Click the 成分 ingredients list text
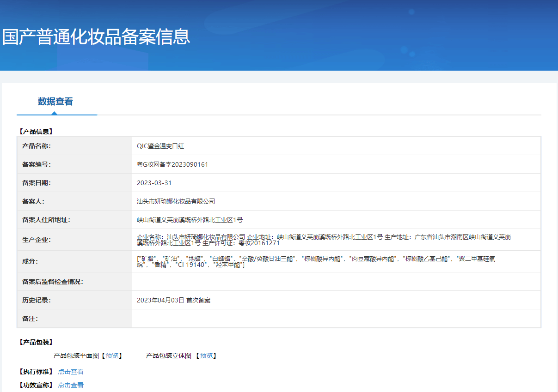This screenshot has width=558, height=392. 314,261
